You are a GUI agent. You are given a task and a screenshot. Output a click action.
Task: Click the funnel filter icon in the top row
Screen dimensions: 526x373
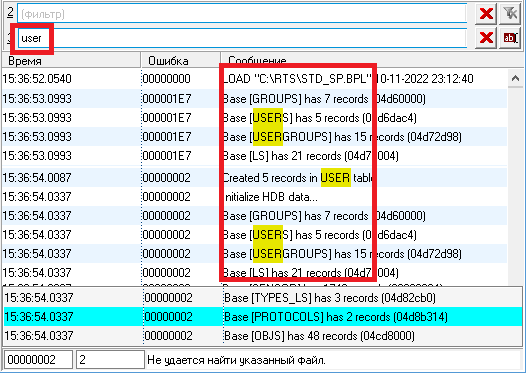(510, 14)
